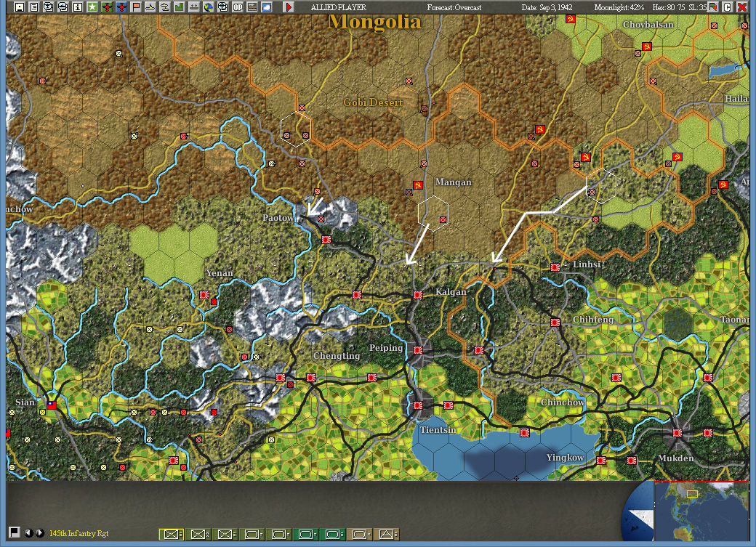Click the Japanese base marker at Yingkow
756x547 pixels.
pos(601,461)
